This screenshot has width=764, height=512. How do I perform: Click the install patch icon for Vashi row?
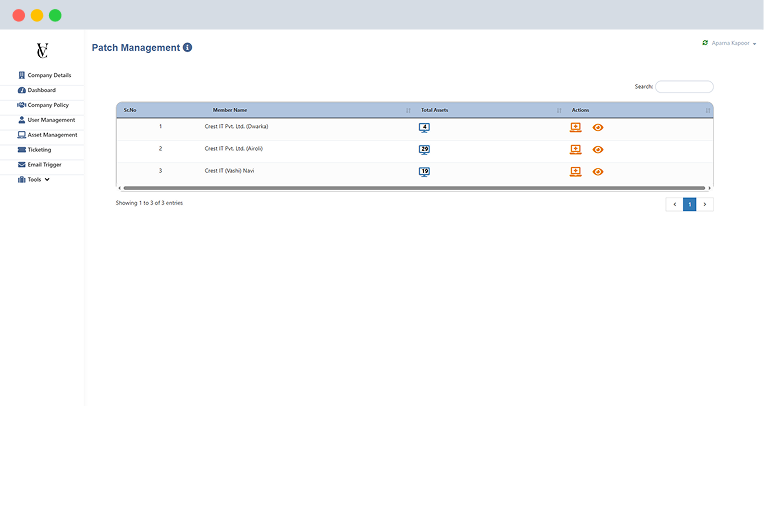[575, 171]
